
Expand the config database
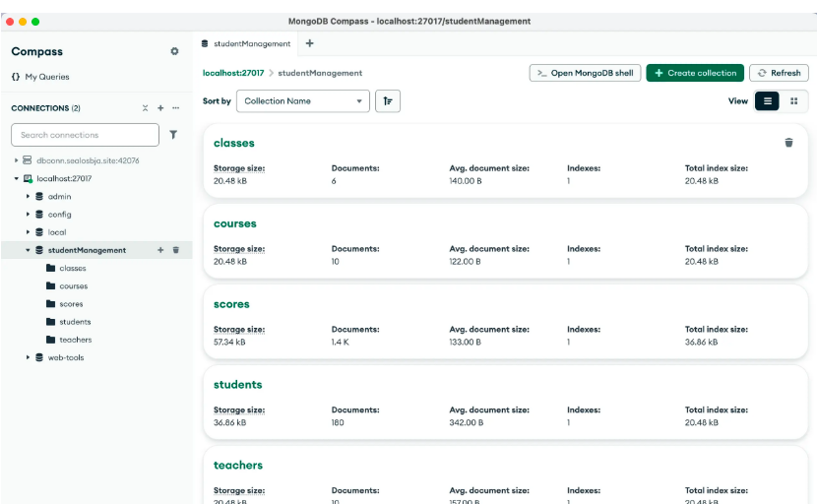[28, 215]
